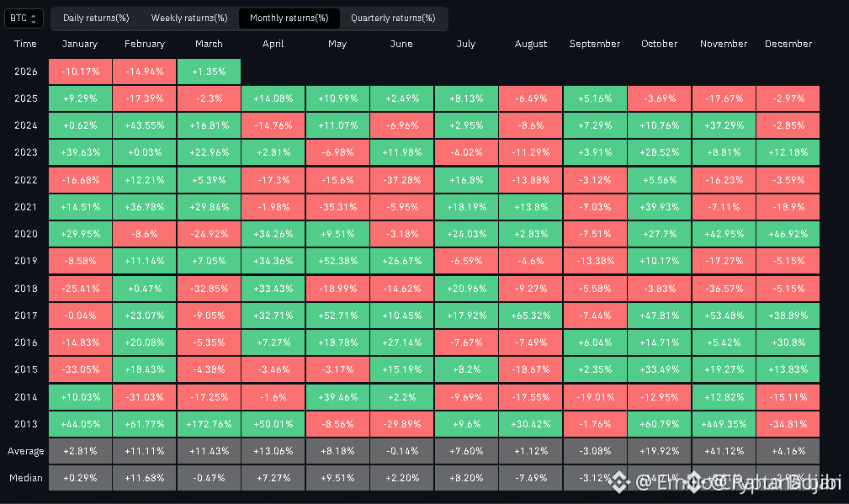Click the -0.14% June Average cell
Image resolution: width=849 pixels, height=504 pixels.
(401, 452)
